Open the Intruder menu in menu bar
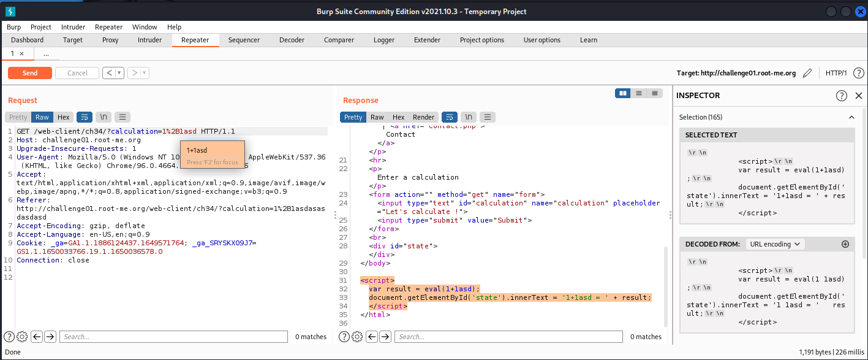Image resolution: width=868 pixels, height=360 pixels. click(73, 27)
